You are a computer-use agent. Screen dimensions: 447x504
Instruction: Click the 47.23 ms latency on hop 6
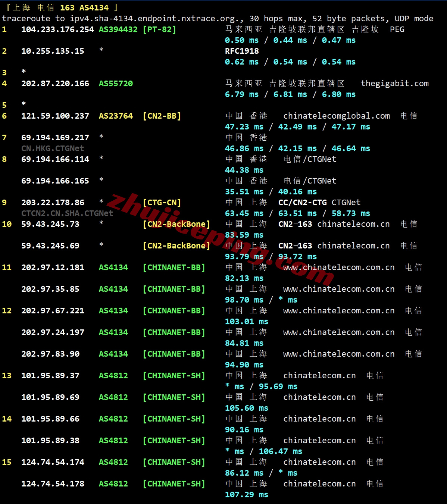point(244,127)
